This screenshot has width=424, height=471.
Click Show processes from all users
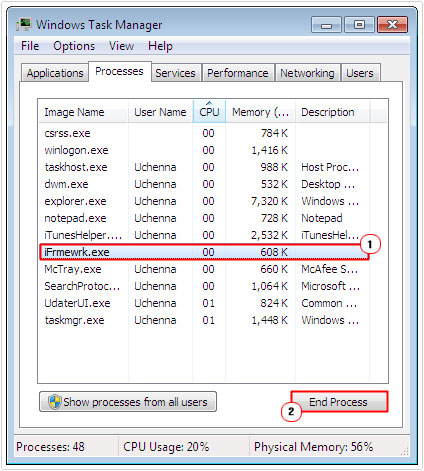click(x=128, y=402)
